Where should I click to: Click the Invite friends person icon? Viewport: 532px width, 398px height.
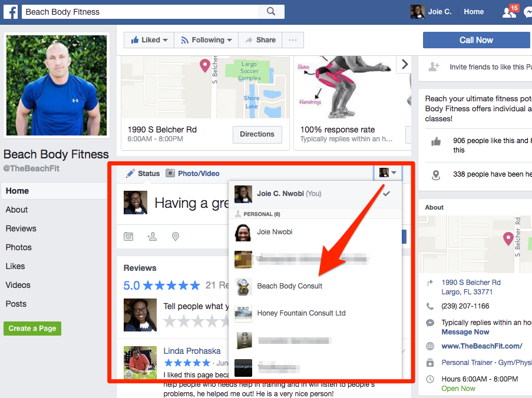pos(434,67)
